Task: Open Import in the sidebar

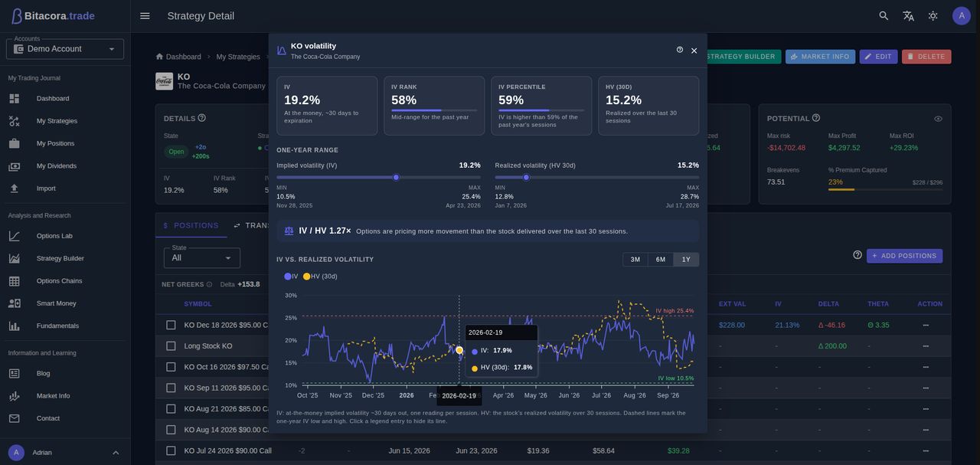Action: (65, 188)
